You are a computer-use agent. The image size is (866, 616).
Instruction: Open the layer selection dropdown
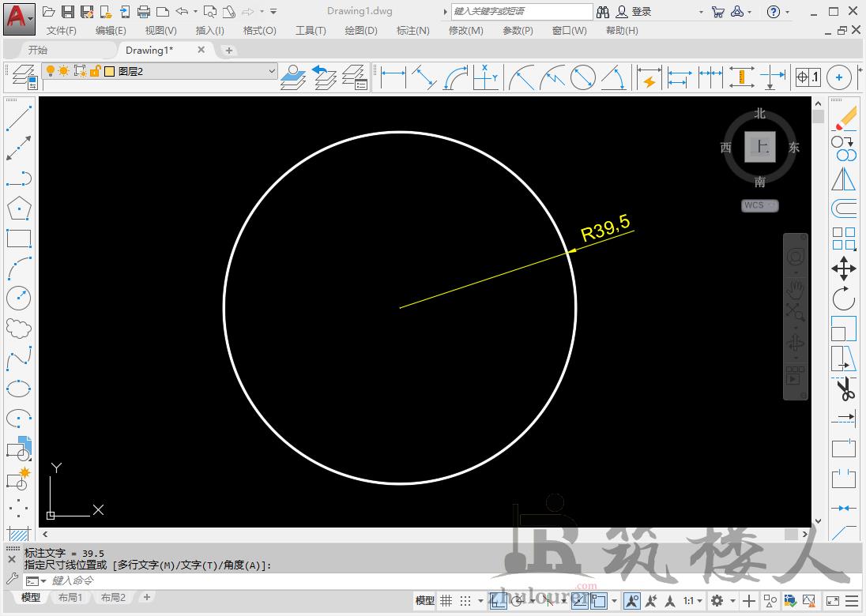point(271,71)
